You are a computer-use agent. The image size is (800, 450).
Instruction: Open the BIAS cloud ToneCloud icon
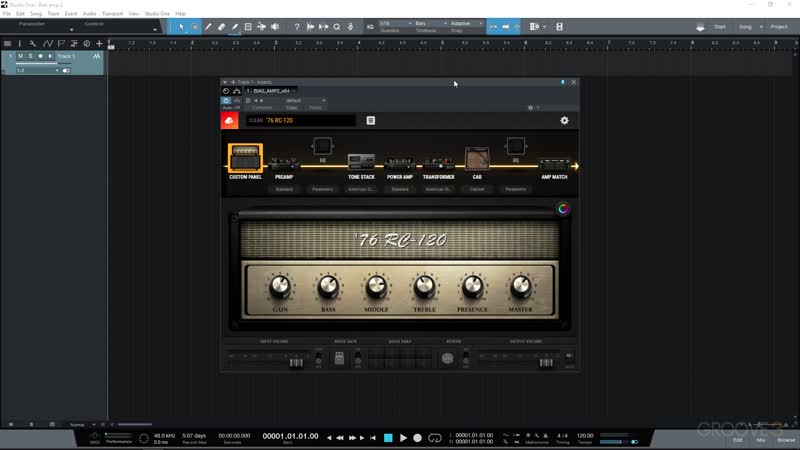tap(230, 120)
